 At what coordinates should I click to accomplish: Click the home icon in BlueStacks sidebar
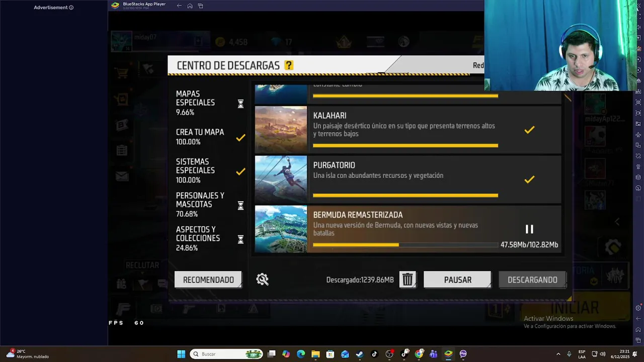tap(638, 329)
